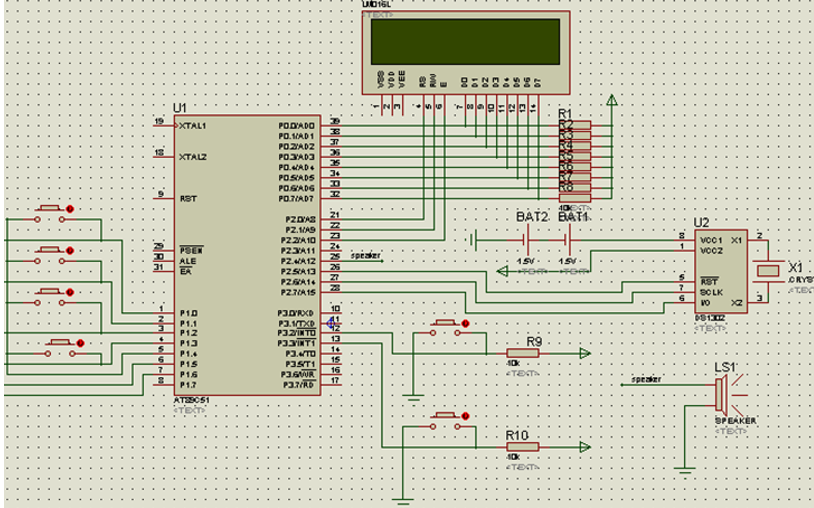Click the ground symbol under the R10 push button

click(402, 501)
